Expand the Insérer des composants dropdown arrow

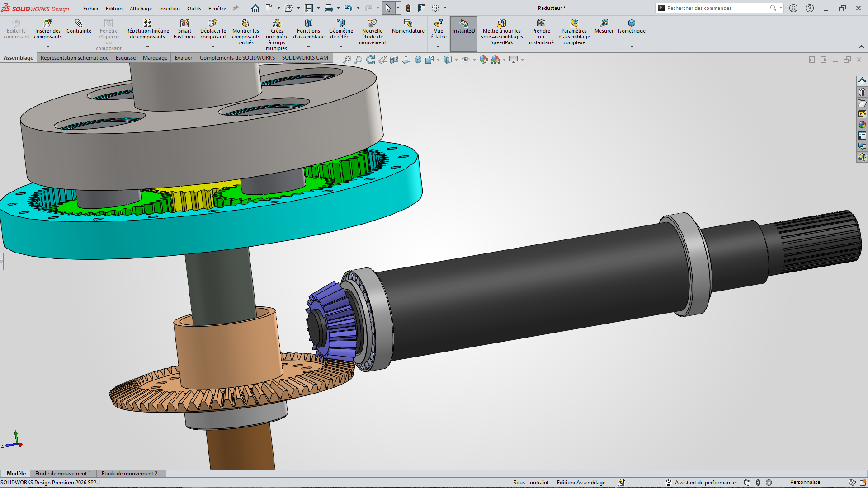[x=47, y=47]
